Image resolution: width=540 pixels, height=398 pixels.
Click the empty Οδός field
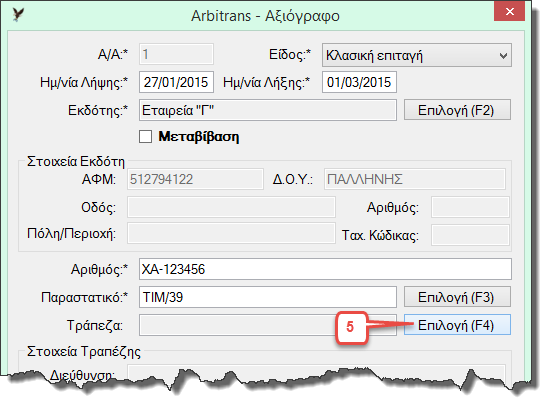(x=231, y=207)
